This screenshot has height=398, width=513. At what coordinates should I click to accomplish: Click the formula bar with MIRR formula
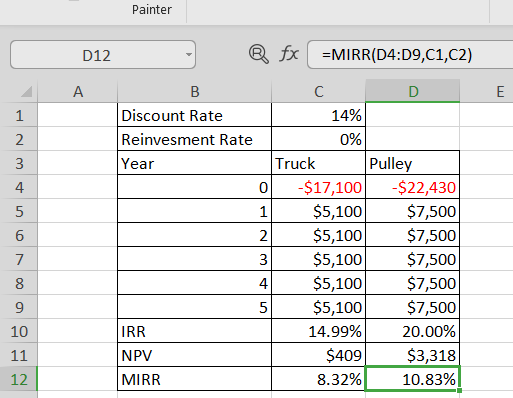[x=410, y=55]
